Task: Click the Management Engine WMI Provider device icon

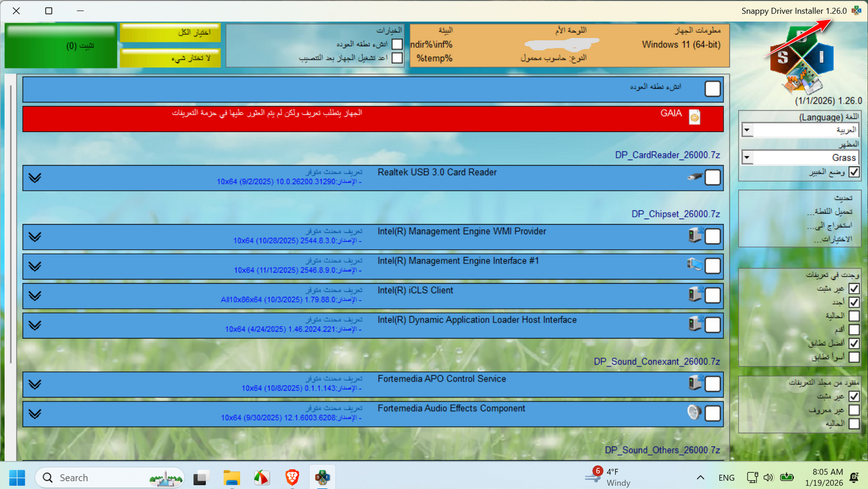Action: pos(695,235)
